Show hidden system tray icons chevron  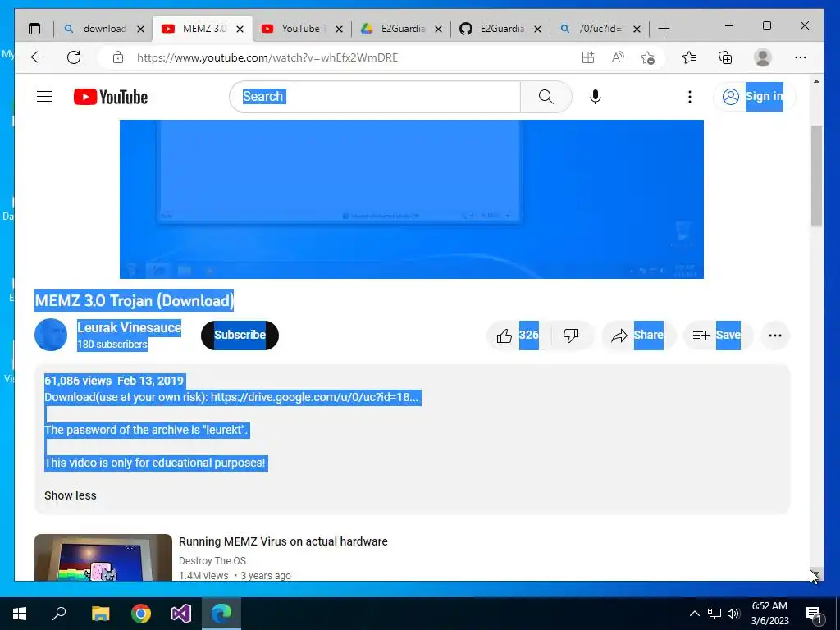(694, 614)
